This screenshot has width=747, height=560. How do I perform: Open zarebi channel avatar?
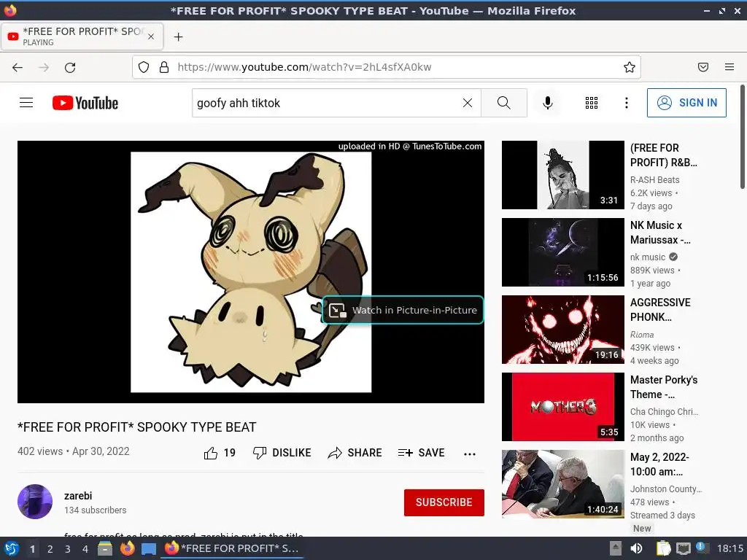point(35,502)
